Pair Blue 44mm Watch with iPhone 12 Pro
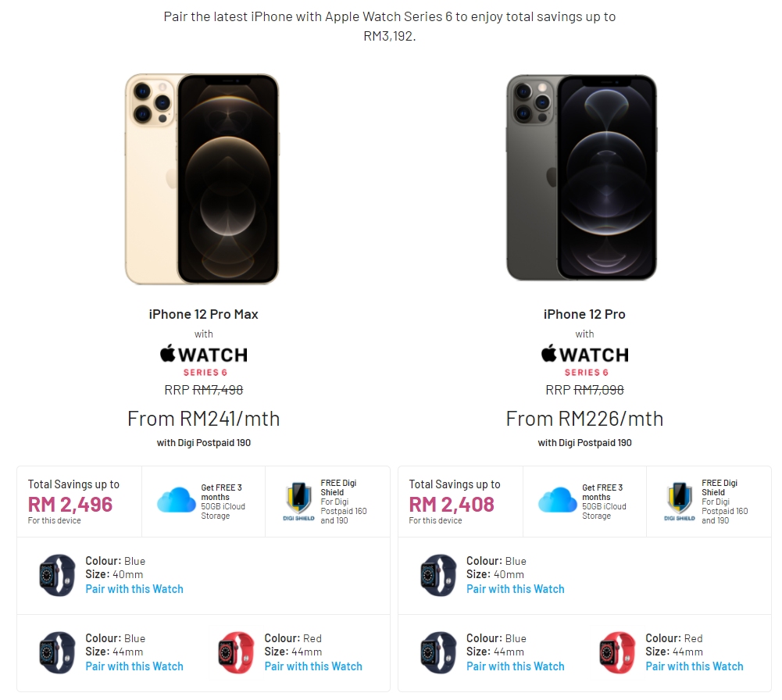Viewport: 782px width, 700px height. (x=516, y=666)
